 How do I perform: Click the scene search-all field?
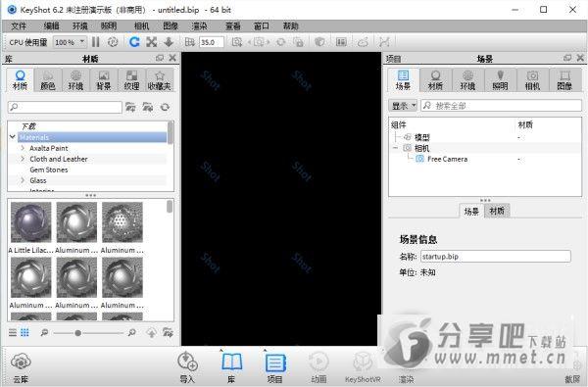501,106
